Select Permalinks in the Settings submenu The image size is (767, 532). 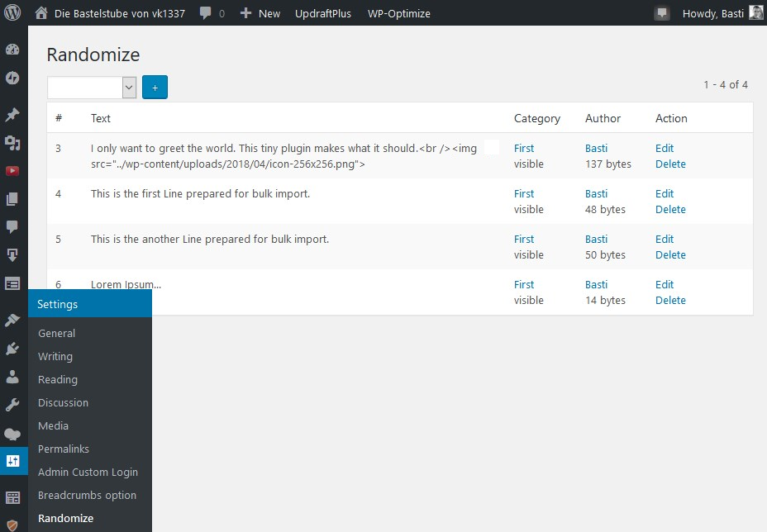point(64,449)
